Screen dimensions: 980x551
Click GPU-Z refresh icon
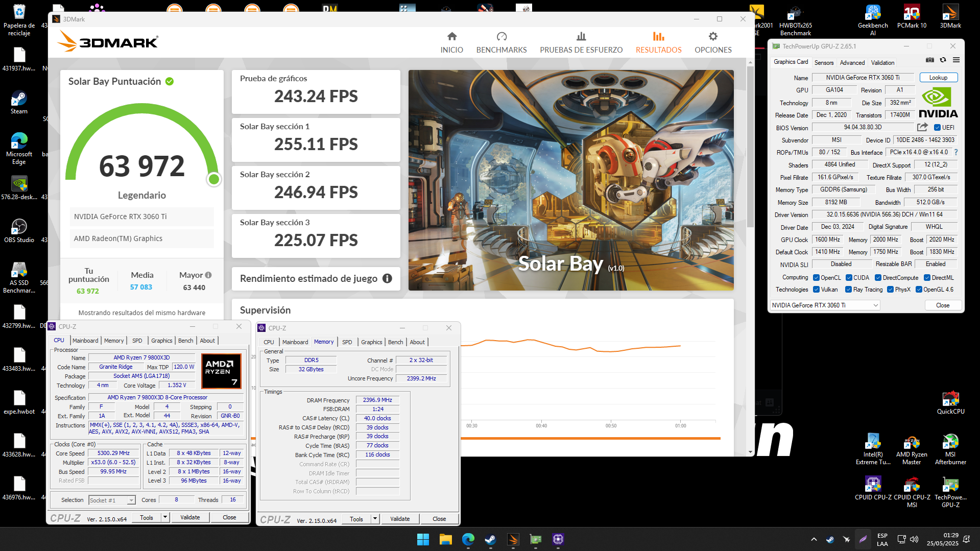943,60
